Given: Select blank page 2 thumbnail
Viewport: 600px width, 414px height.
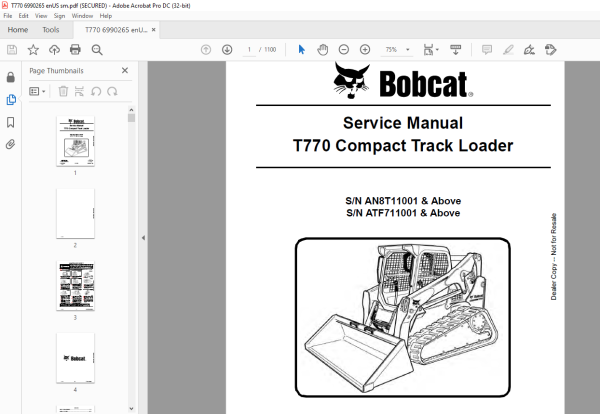Looking at the screenshot, I should (75, 214).
